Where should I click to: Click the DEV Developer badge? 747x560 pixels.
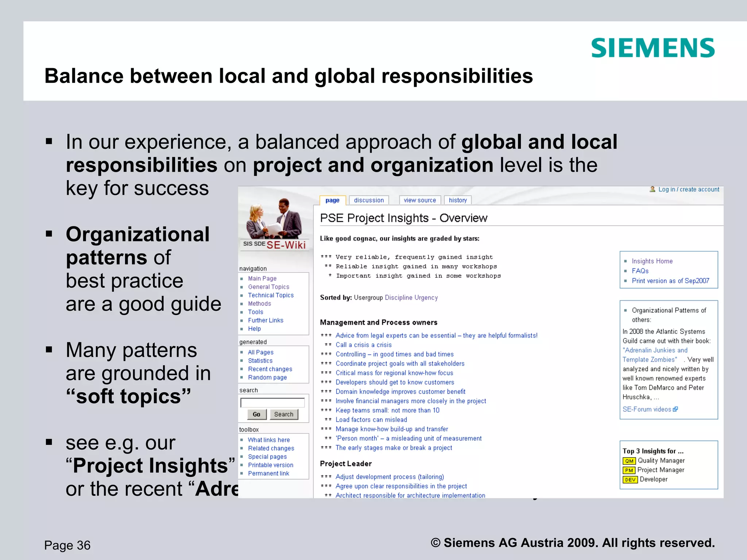(630, 480)
